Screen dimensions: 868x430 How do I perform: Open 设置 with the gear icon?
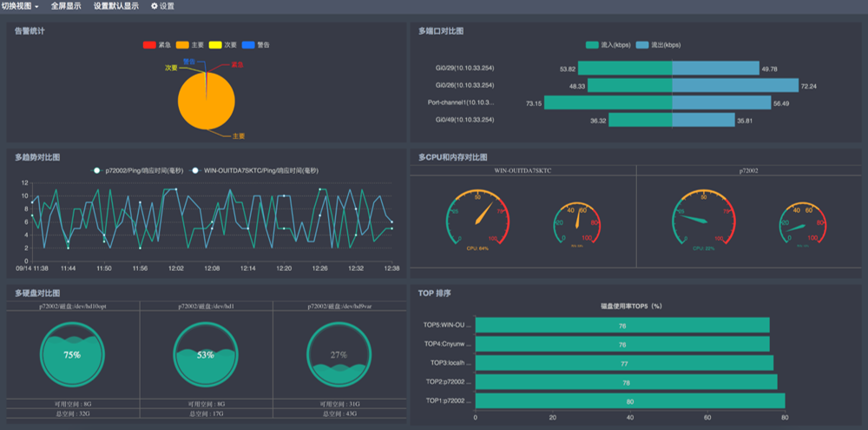[162, 6]
